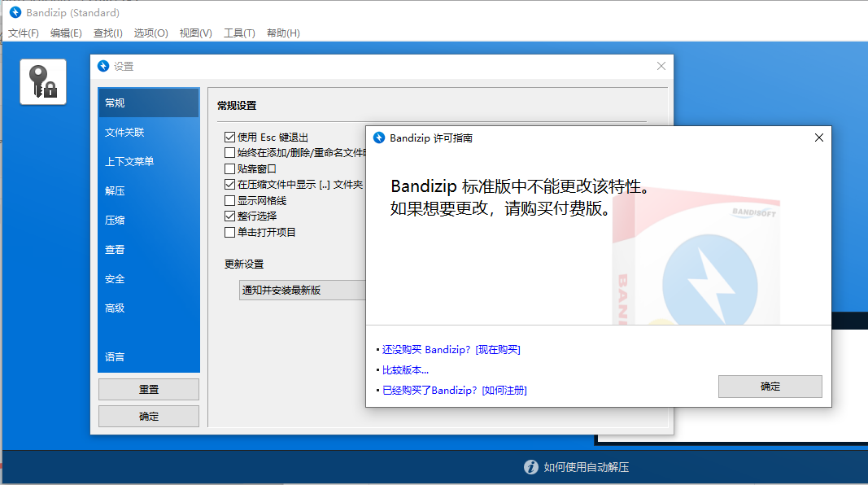868x485 pixels.
Task: Click the Bandizip icon in the 设置 dialog title
Action: tap(104, 66)
